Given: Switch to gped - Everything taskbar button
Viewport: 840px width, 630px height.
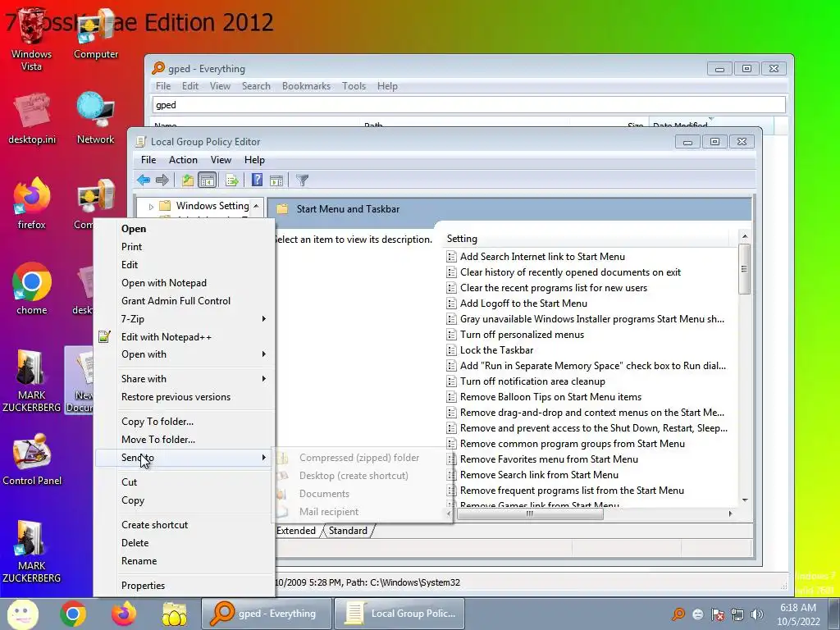Looking at the screenshot, I should tap(266, 614).
